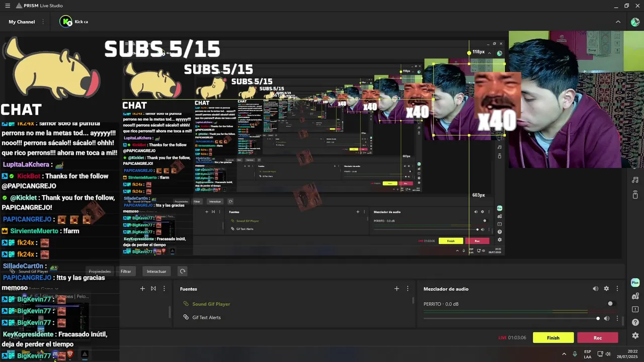
Task: Select the webcam source in preview
Action: 576,100
